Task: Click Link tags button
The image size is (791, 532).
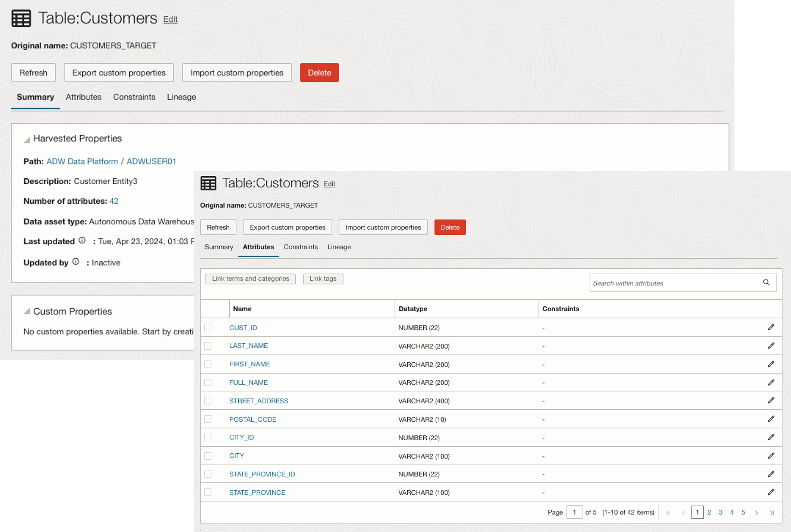Action: (x=323, y=279)
